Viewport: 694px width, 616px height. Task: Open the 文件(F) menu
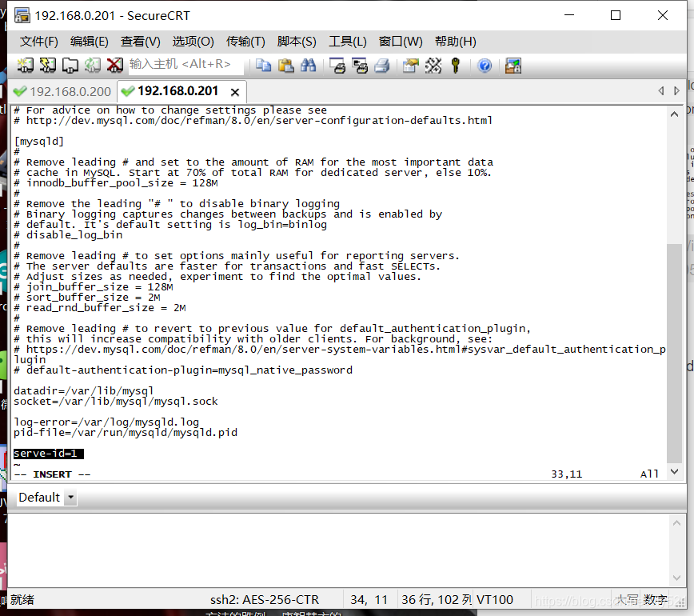[x=39, y=42]
